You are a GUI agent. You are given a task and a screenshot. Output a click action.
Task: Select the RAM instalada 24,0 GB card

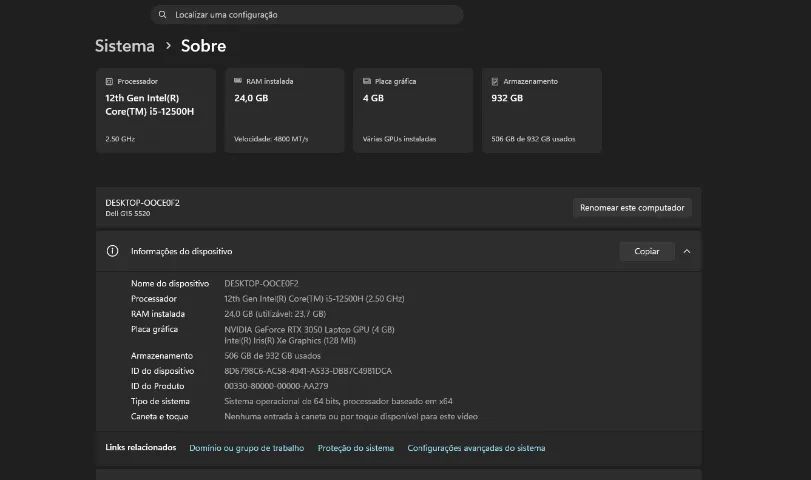pos(284,110)
